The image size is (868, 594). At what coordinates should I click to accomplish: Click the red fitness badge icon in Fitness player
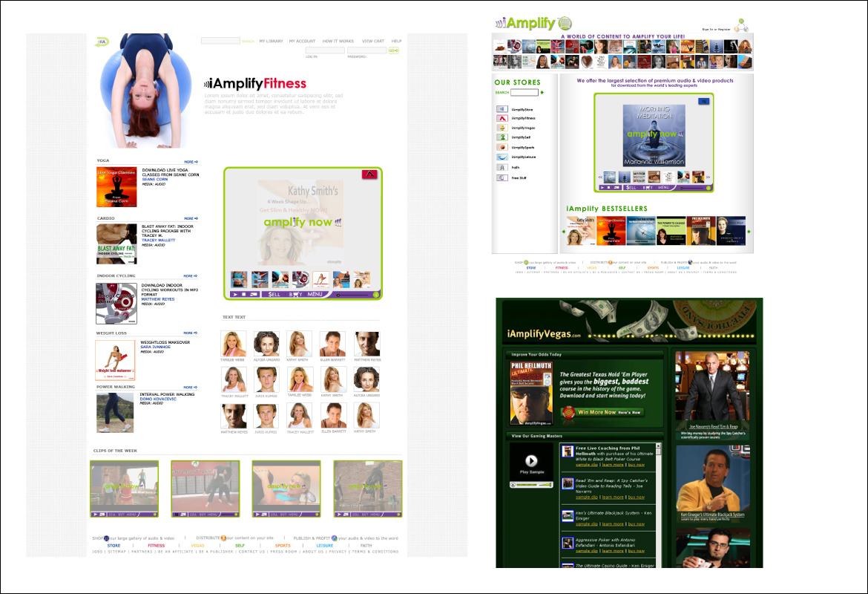pyautogui.click(x=369, y=174)
